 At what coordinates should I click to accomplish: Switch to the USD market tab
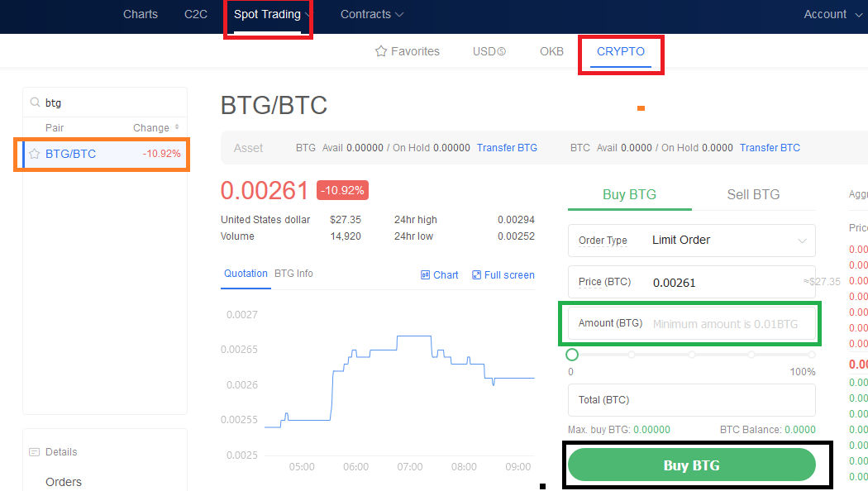(x=489, y=51)
